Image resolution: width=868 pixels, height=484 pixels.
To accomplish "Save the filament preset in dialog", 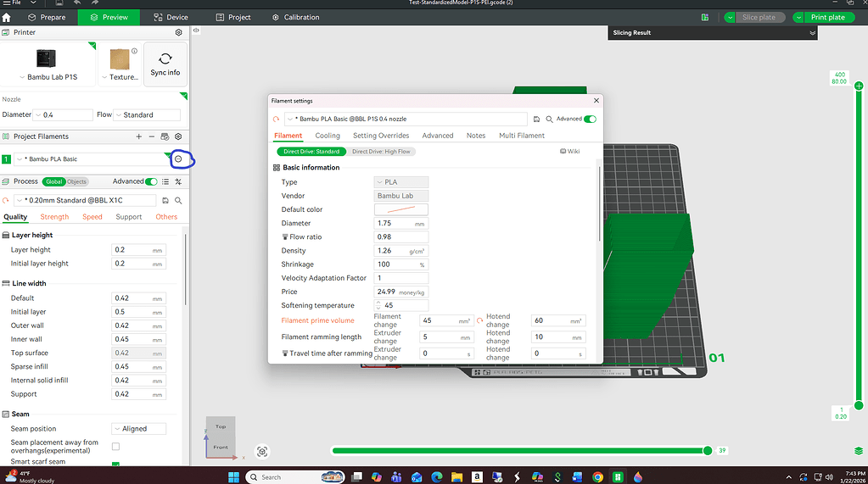I will (x=536, y=119).
